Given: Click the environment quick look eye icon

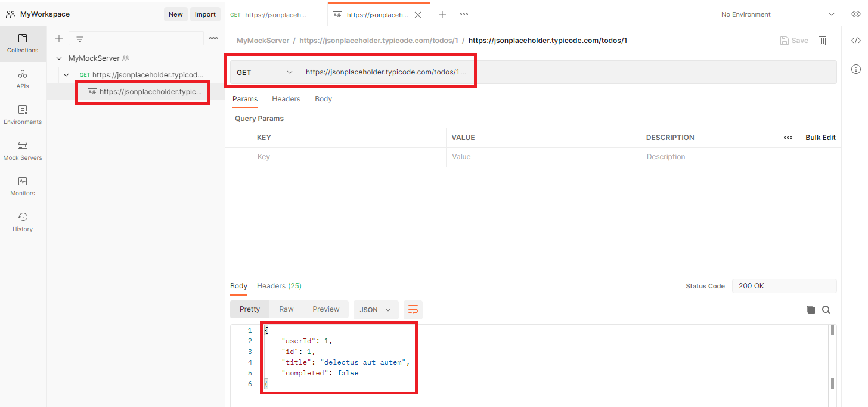Looking at the screenshot, I should point(855,14).
